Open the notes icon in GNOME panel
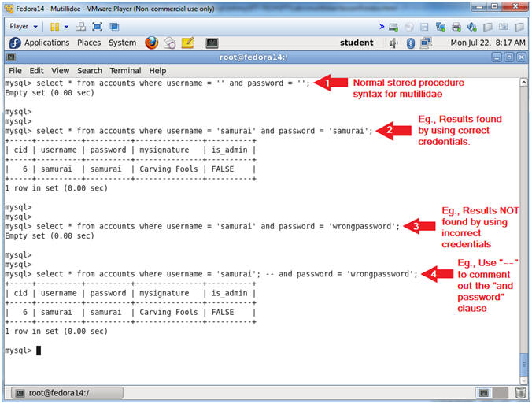The height and width of the screenshot is (404, 532). [187, 43]
